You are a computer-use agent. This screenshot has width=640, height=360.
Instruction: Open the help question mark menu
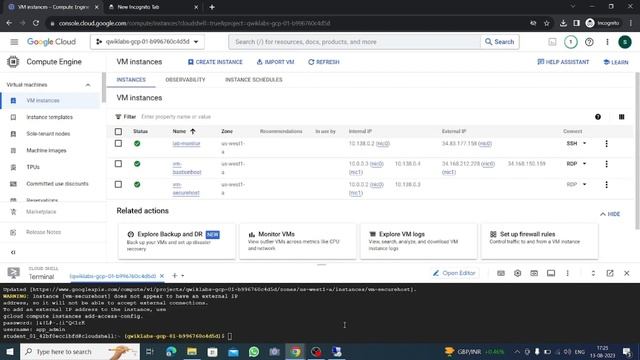coord(589,42)
